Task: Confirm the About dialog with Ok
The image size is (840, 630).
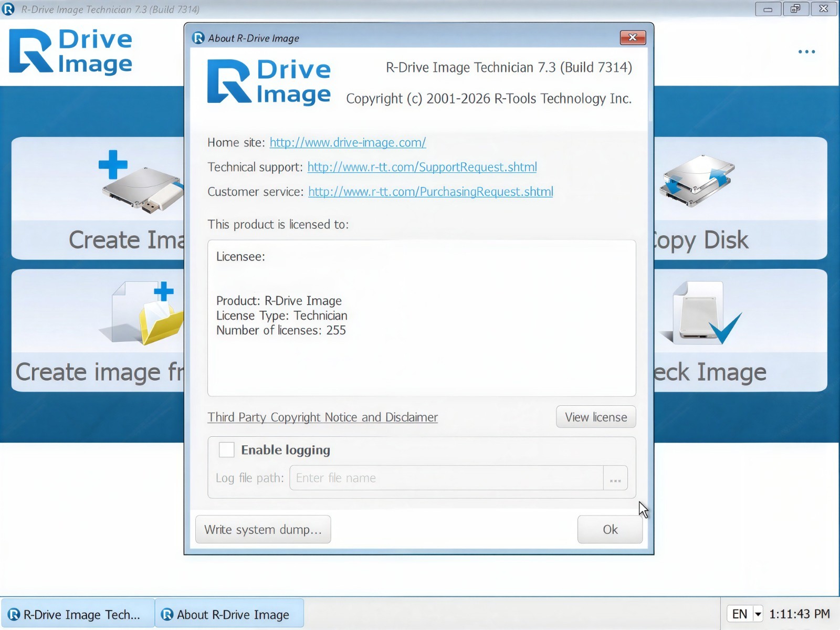Action: pos(610,529)
